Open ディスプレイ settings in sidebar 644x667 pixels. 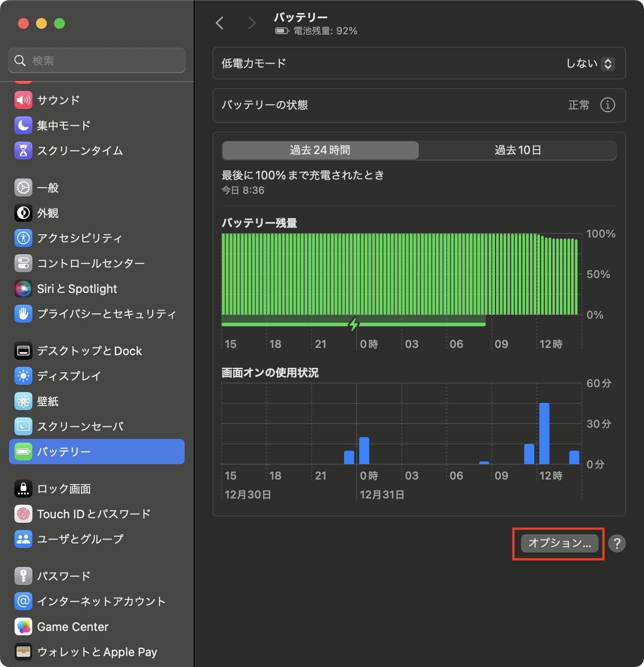[x=69, y=376]
